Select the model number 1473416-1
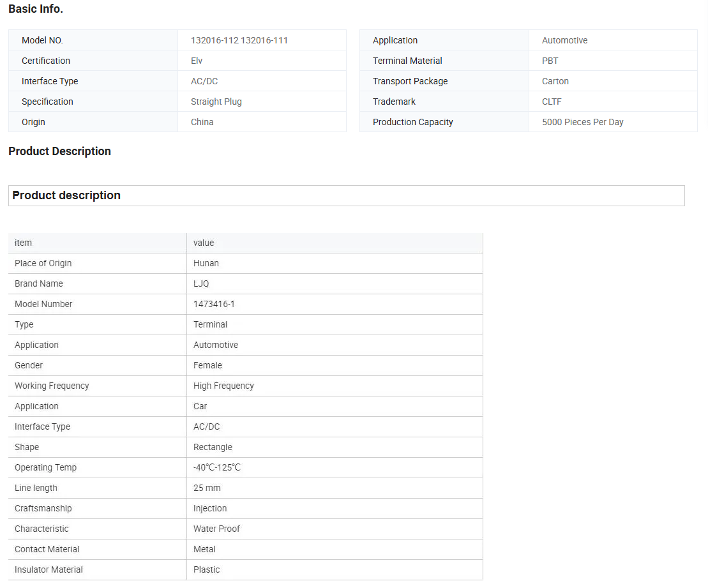This screenshot has height=588, width=708. click(214, 304)
